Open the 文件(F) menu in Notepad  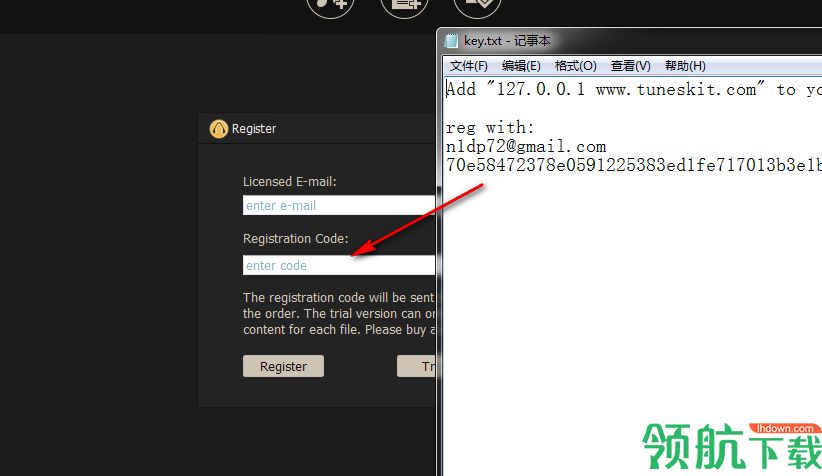[x=469, y=66]
